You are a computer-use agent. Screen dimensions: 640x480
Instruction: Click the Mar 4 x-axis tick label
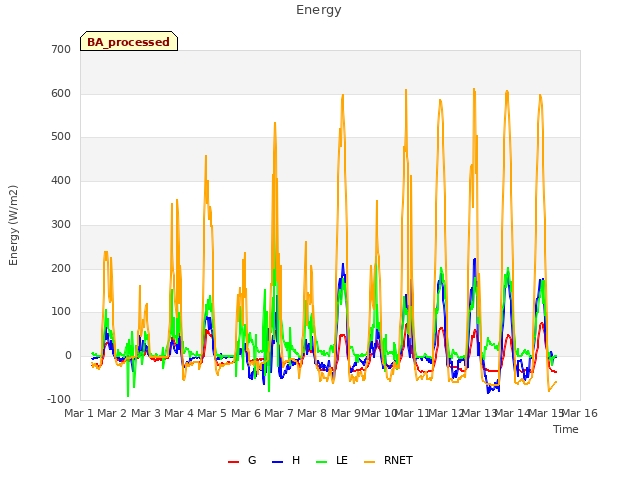(x=179, y=413)
